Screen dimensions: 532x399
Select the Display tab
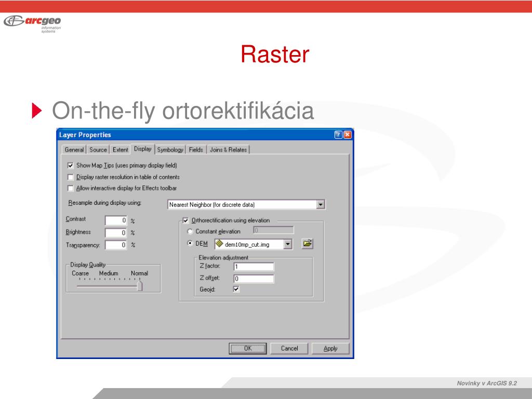pyautogui.click(x=142, y=149)
